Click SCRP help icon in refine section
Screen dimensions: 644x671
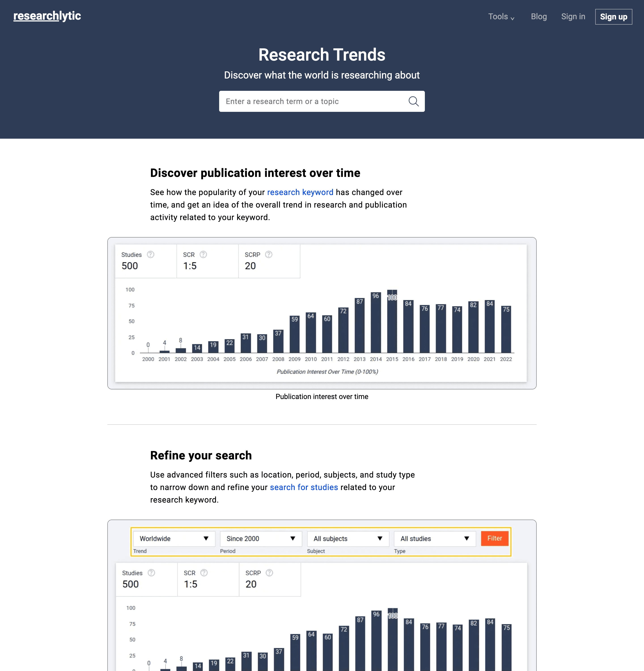270,573
